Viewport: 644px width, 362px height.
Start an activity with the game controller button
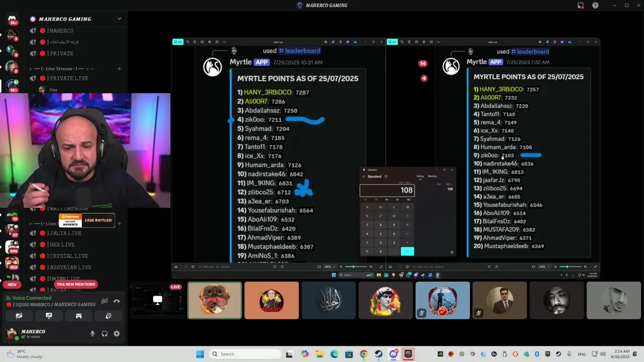(78, 316)
